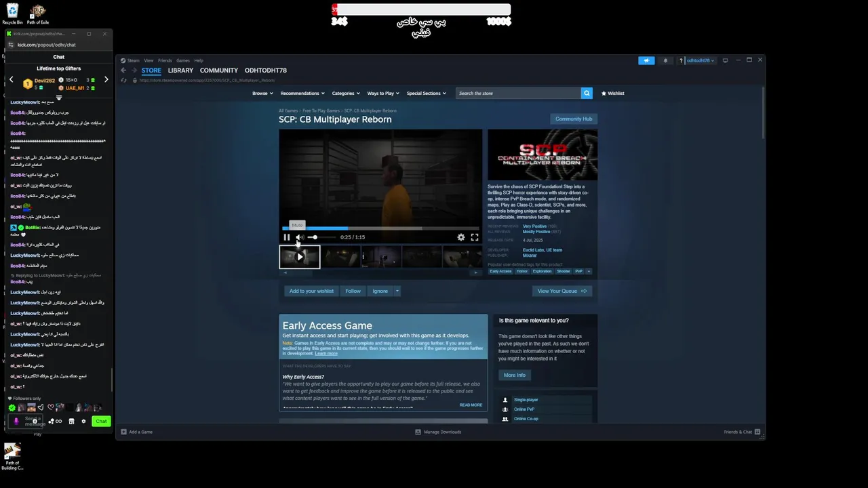Expand the odhtodht78 account dropdown
The image size is (868, 488).
700,60
